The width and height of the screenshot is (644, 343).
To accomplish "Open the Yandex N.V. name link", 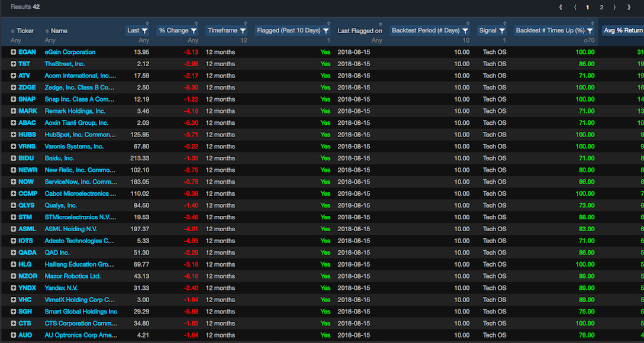I will (x=61, y=288).
